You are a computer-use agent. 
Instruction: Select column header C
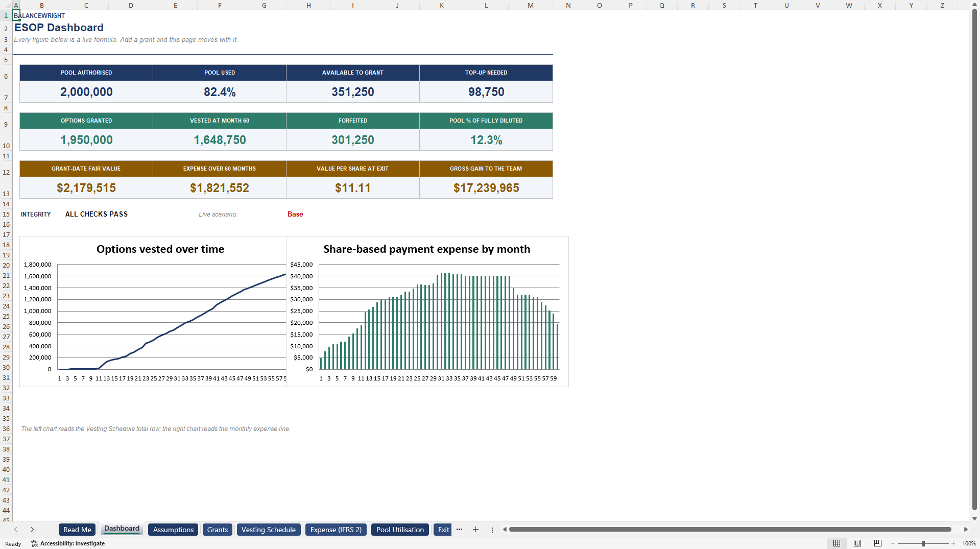tap(86, 5)
